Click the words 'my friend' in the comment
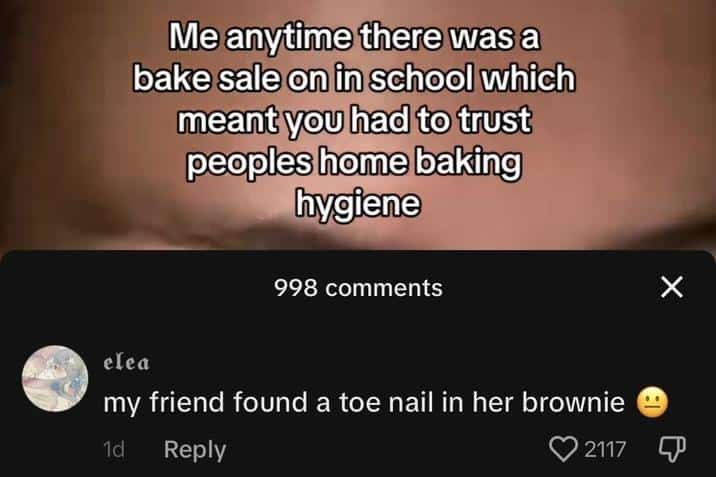This screenshot has width=716, height=477. 164,404
